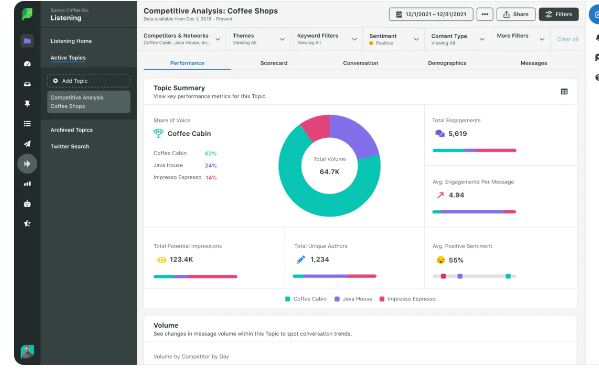599x379 pixels.
Task: Open the star reviews icon in sidebar
Action: pyautogui.click(x=27, y=223)
